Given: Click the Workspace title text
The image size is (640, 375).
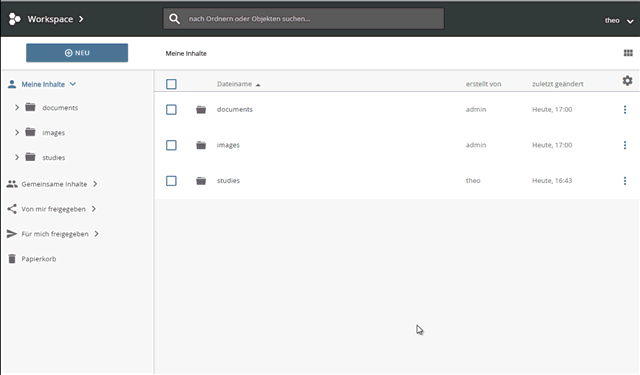Looking at the screenshot, I should [50, 19].
